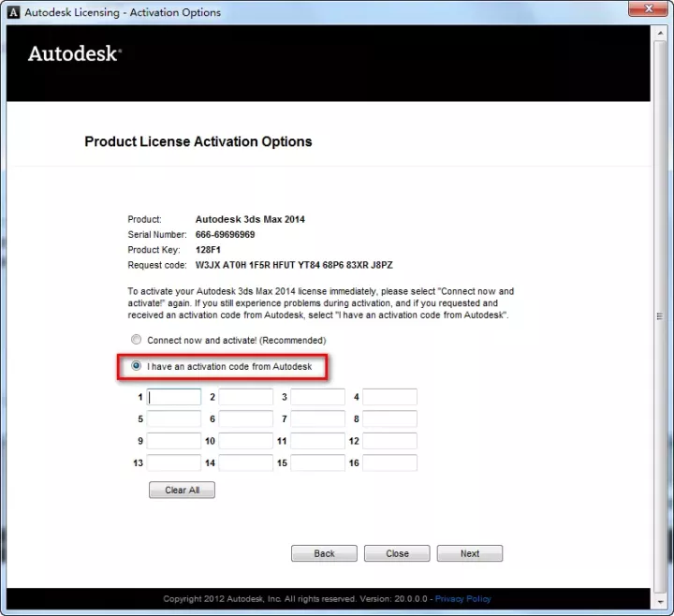Go back with the Back button

coord(324,553)
